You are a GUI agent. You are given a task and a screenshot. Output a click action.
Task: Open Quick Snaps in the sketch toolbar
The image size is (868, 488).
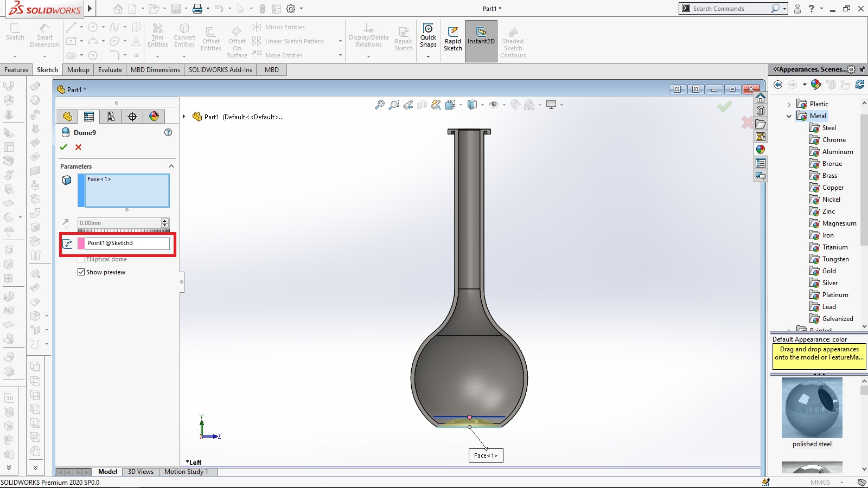[428, 36]
